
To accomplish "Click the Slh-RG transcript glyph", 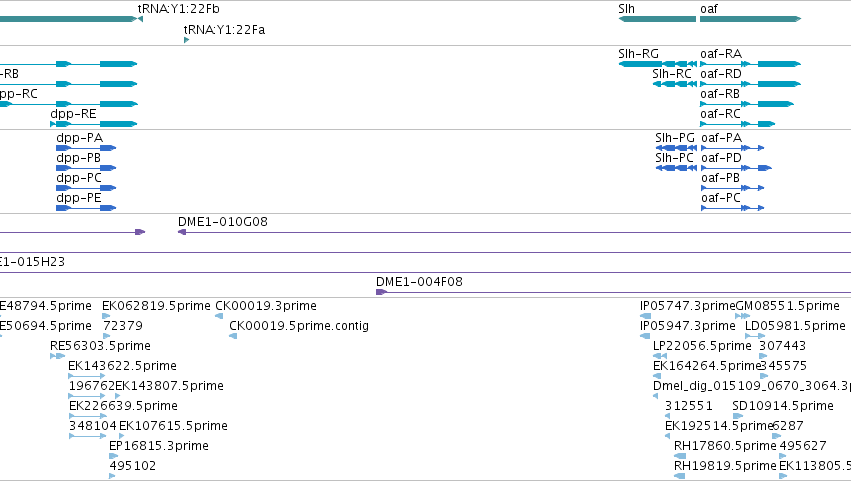I will click(x=657, y=64).
